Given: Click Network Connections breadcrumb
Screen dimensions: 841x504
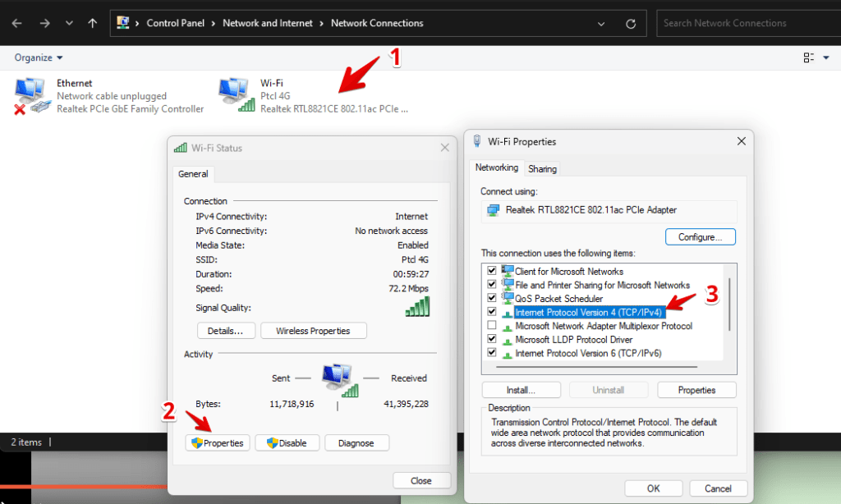Looking at the screenshot, I should (376, 23).
